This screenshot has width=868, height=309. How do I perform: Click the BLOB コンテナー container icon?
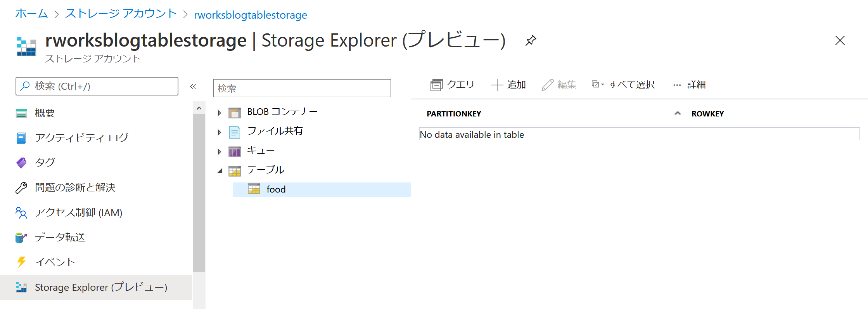[235, 113]
